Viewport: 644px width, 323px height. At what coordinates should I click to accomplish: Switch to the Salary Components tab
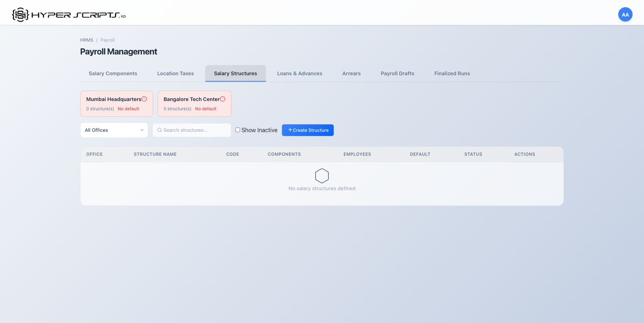113,73
